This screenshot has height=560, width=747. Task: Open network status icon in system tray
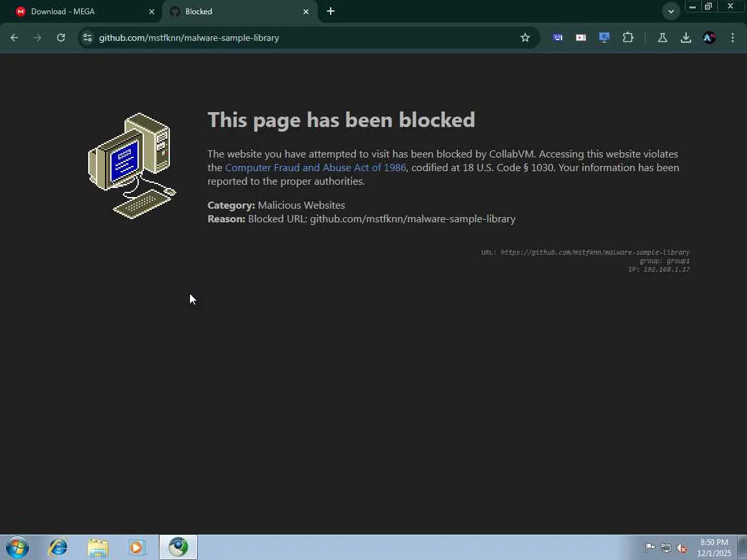coord(665,548)
